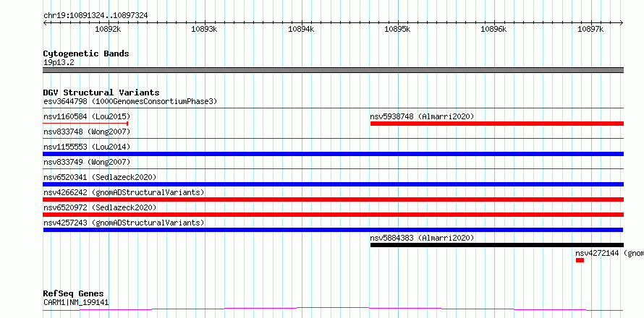Click the 10897k ruler tick label

tap(590, 29)
